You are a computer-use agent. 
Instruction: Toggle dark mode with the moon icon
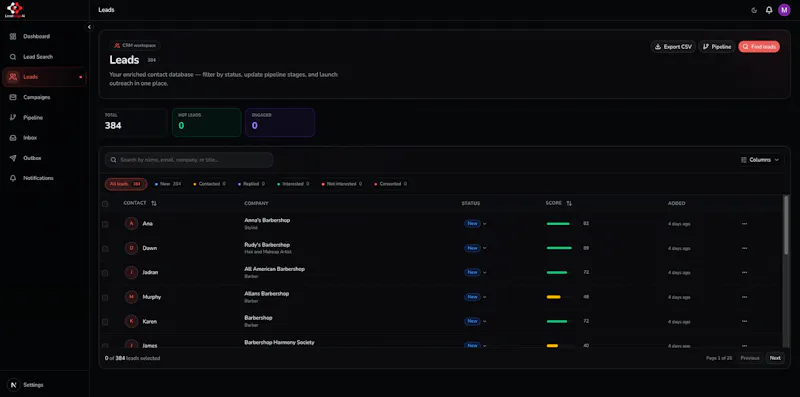click(754, 10)
